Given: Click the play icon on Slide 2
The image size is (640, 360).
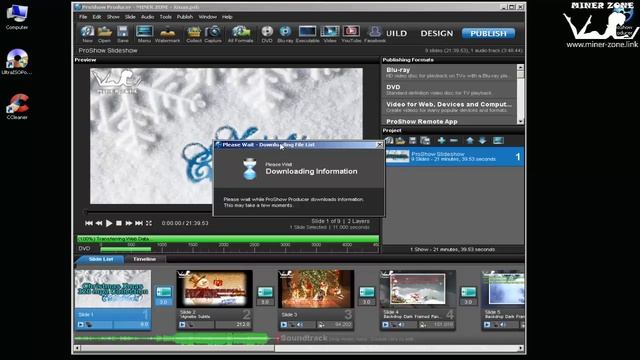Looking at the screenshot, I should point(182,325).
